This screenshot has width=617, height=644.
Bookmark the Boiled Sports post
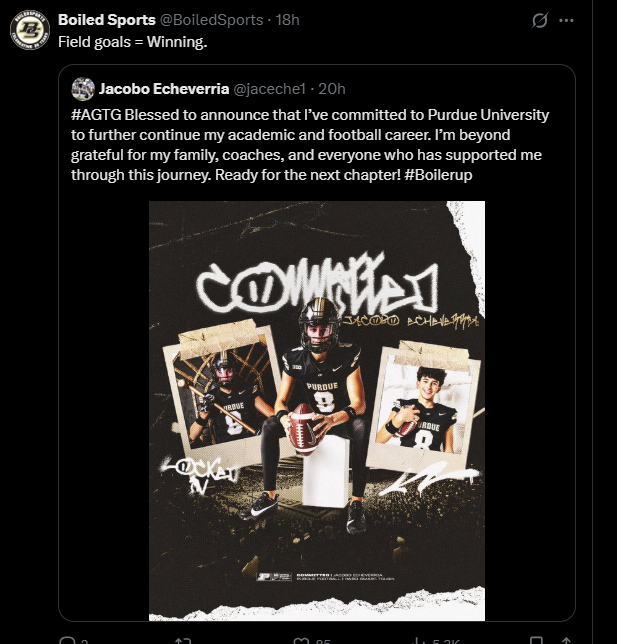point(538,640)
